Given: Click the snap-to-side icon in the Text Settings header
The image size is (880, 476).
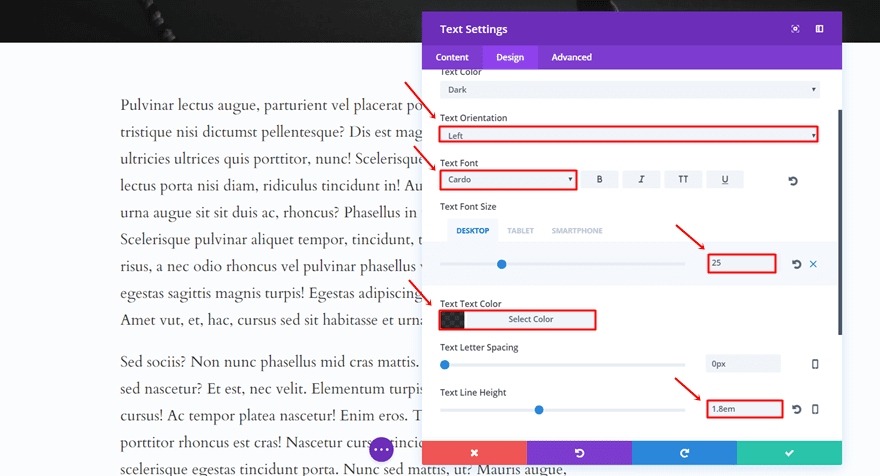Looking at the screenshot, I should pos(819,29).
